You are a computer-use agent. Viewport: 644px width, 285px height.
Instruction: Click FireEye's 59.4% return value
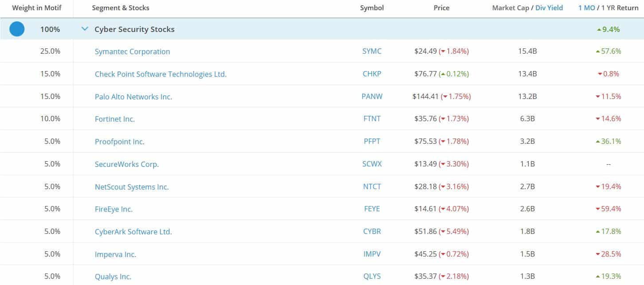[609, 209]
